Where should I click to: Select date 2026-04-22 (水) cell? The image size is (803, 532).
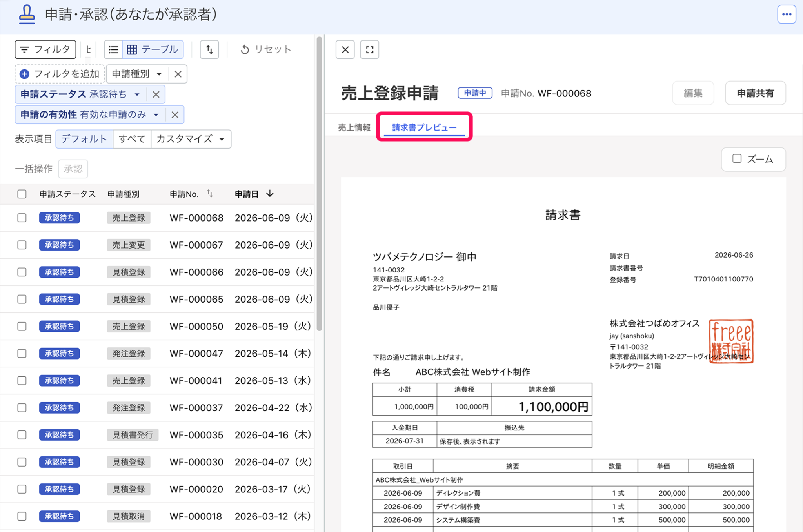pyautogui.click(x=273, y=408)
